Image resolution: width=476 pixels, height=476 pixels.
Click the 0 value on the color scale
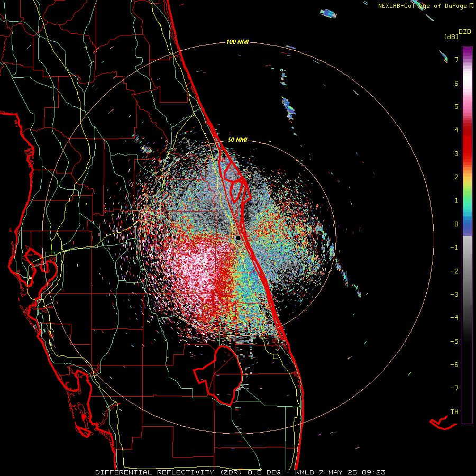[x=456, y=224]
